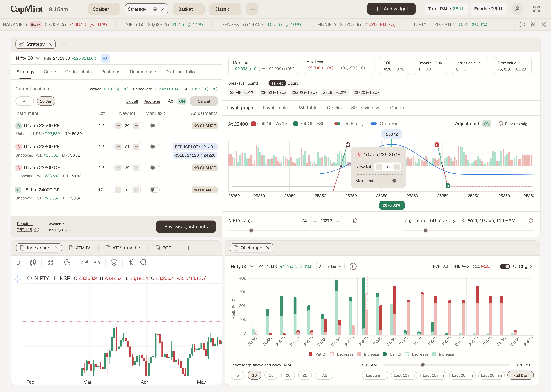Turn off Adj. ON toggle in positions
This screenshot has width=551, height=392.
tap(182, 101)
